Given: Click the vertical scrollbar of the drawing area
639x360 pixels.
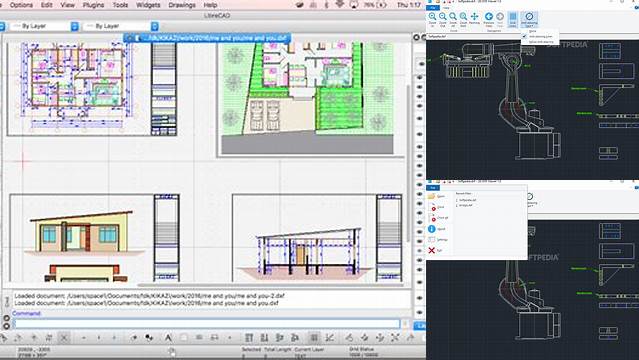Looking at the screenshot, I should pos(408,163).
